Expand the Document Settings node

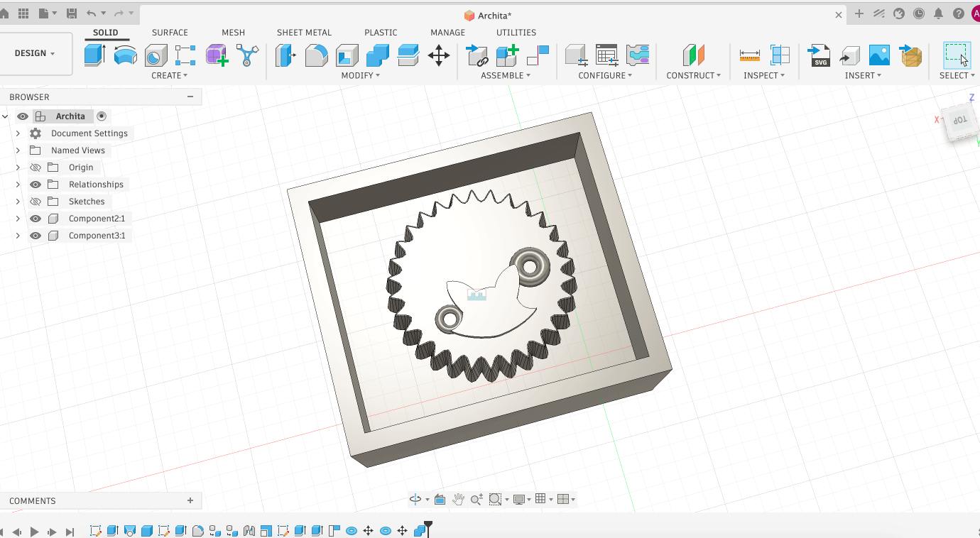pos(18,133)
